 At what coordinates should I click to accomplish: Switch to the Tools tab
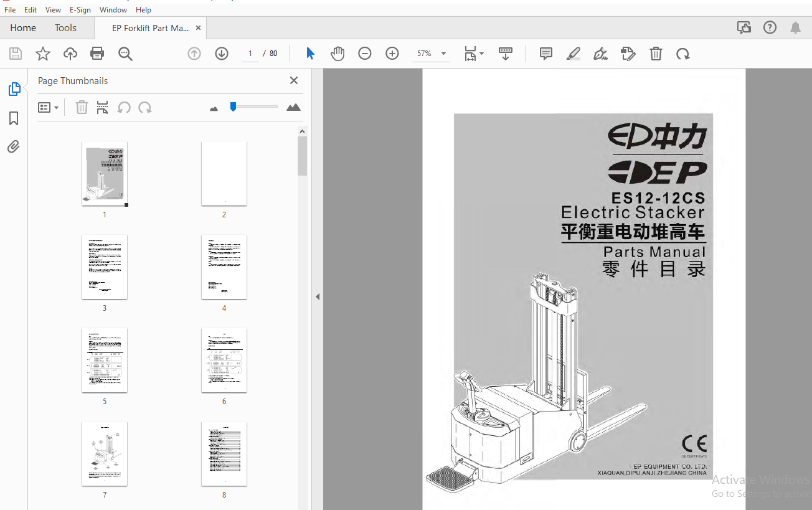65,28
